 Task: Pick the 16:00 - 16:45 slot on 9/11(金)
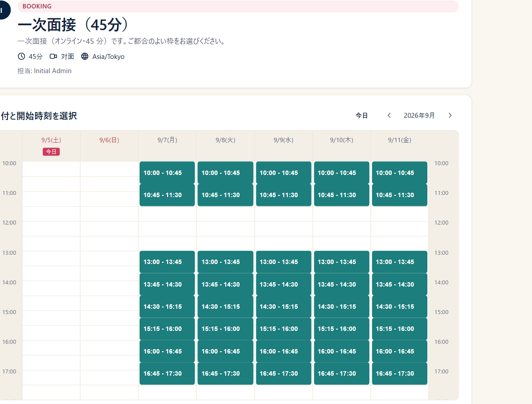pyautogui.click(x=400, y=351)
